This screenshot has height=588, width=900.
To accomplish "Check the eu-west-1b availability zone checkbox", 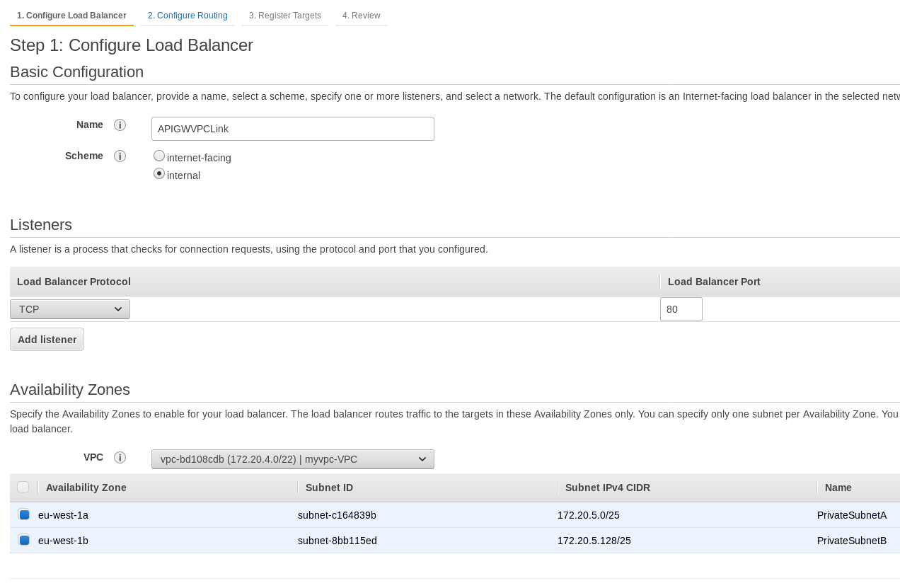I will [23, 540].
